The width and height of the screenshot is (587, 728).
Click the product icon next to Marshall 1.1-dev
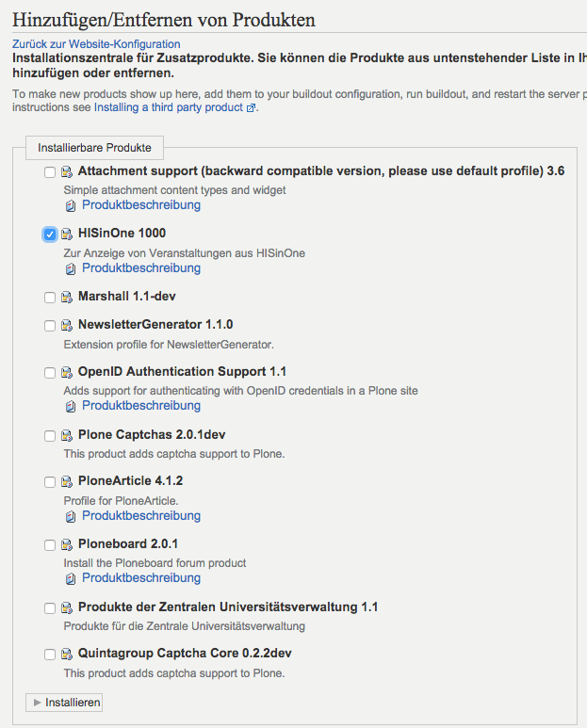tap(67, 298)
